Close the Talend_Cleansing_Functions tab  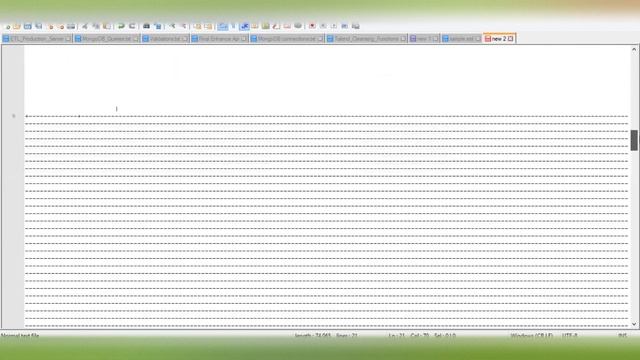(x=403, y=39)
